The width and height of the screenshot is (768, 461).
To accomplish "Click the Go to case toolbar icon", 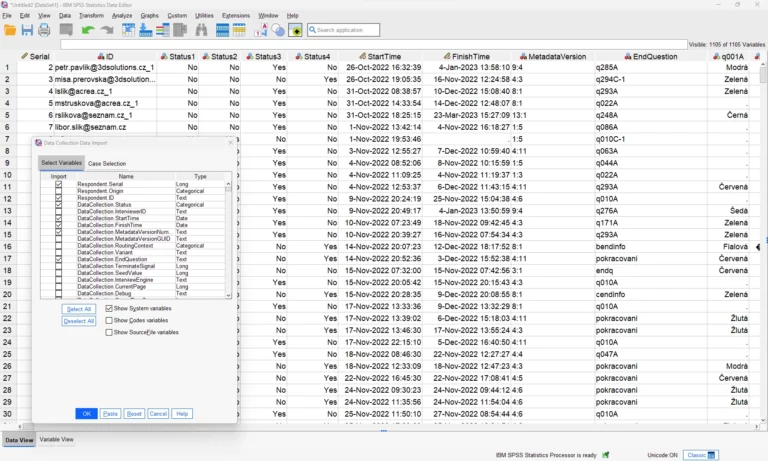I will pos(128,30).
